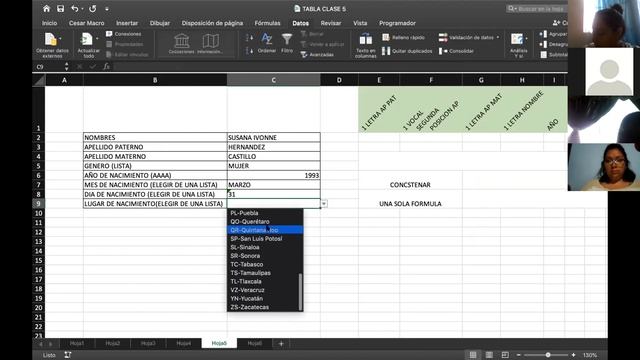This screenshot has width=640, height=360.
Task: Choose TS-Tamaulipas from the list
Action: click(265, 273)
